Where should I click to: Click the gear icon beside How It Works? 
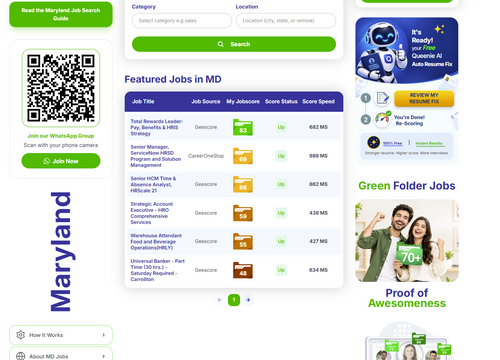21,335
